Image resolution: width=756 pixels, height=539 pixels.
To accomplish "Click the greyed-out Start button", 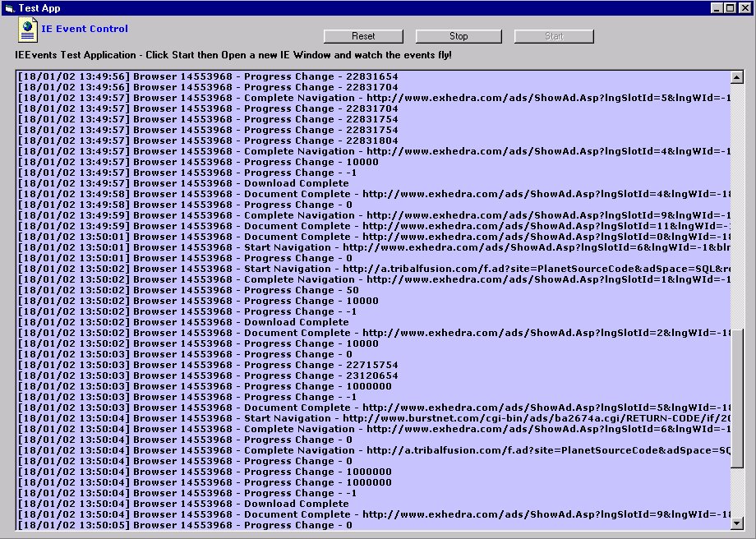I will [x=554, y=36].
